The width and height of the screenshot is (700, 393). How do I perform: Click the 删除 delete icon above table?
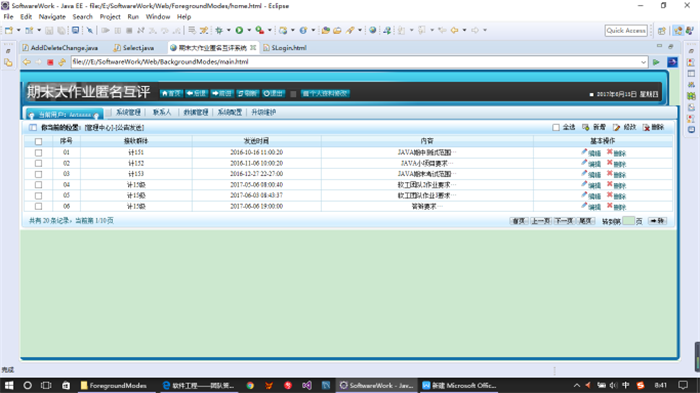pyautogui.click(x=646, y=127)
